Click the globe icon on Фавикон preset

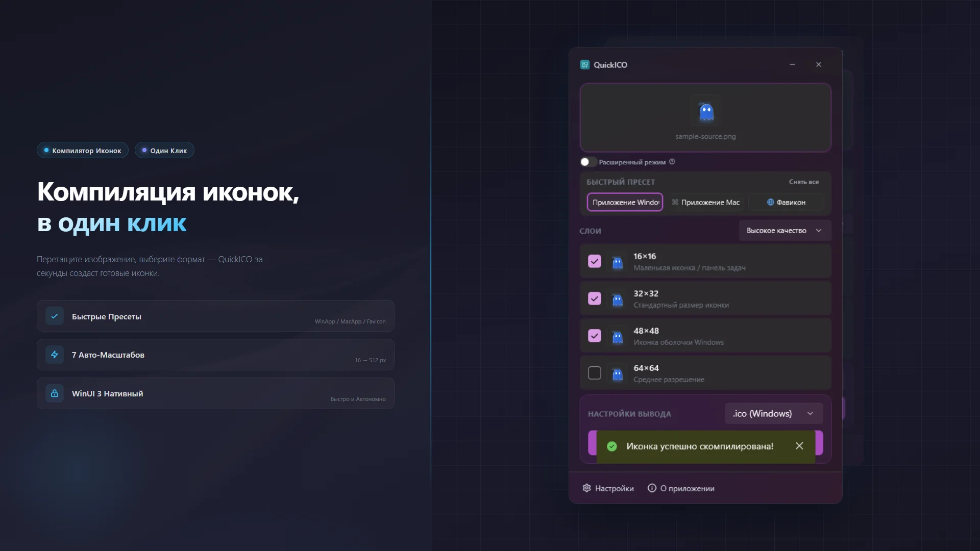[771, 202]
